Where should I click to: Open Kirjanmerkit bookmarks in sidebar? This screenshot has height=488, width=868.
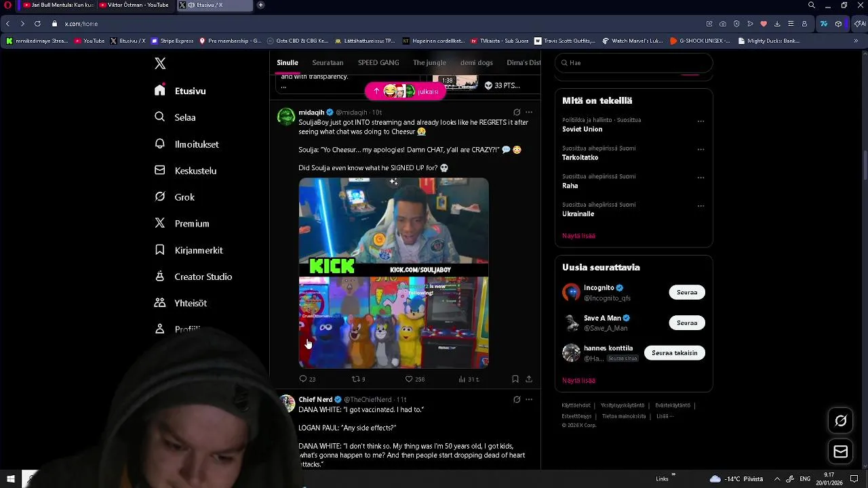(x=189, y=249)
